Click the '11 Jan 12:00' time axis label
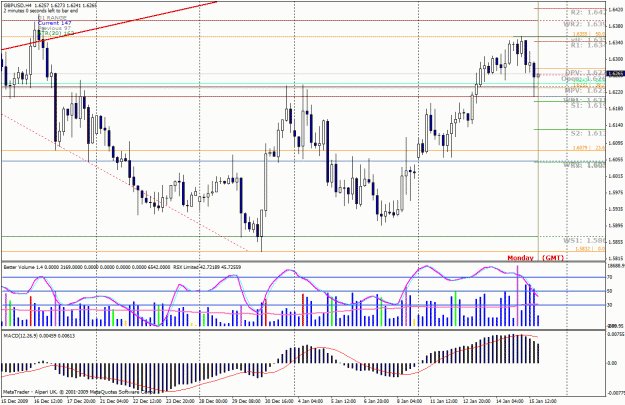 (x=444, y=401)
